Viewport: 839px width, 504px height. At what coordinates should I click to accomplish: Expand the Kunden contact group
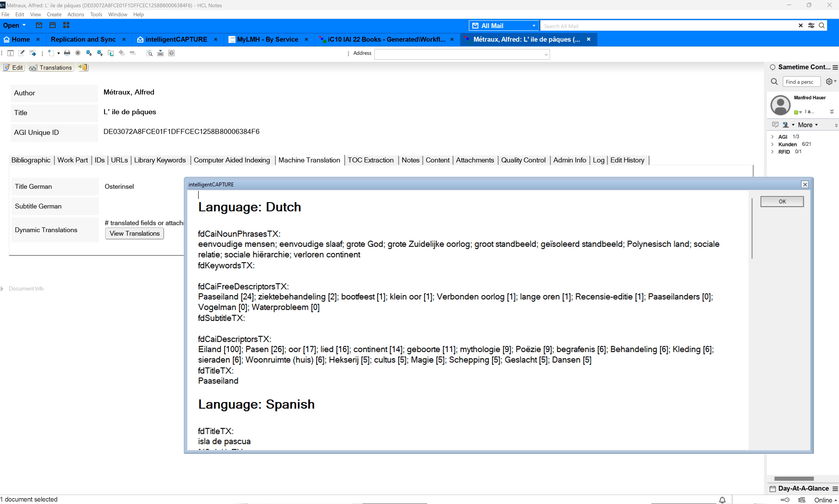click(772, 144)
